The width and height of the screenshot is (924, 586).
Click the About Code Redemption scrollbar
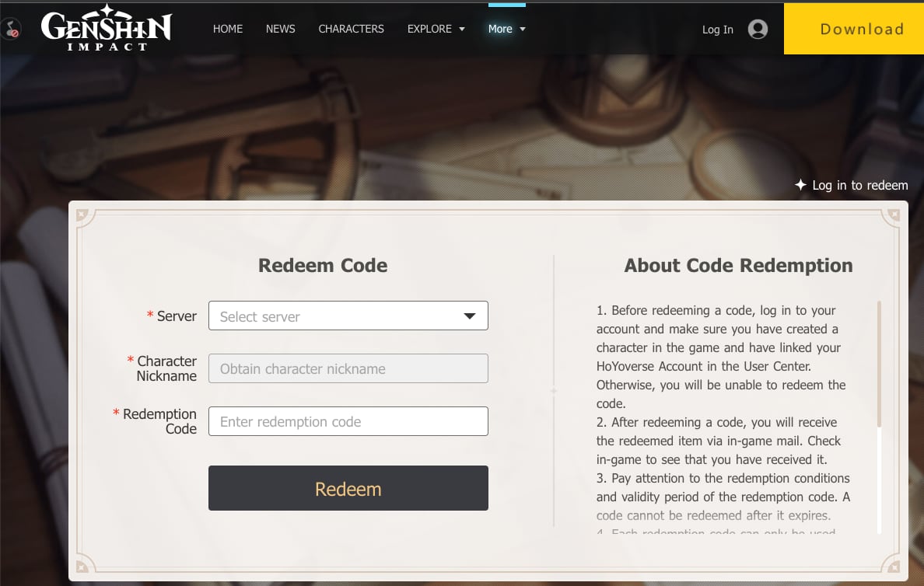[x=879, y=365]
